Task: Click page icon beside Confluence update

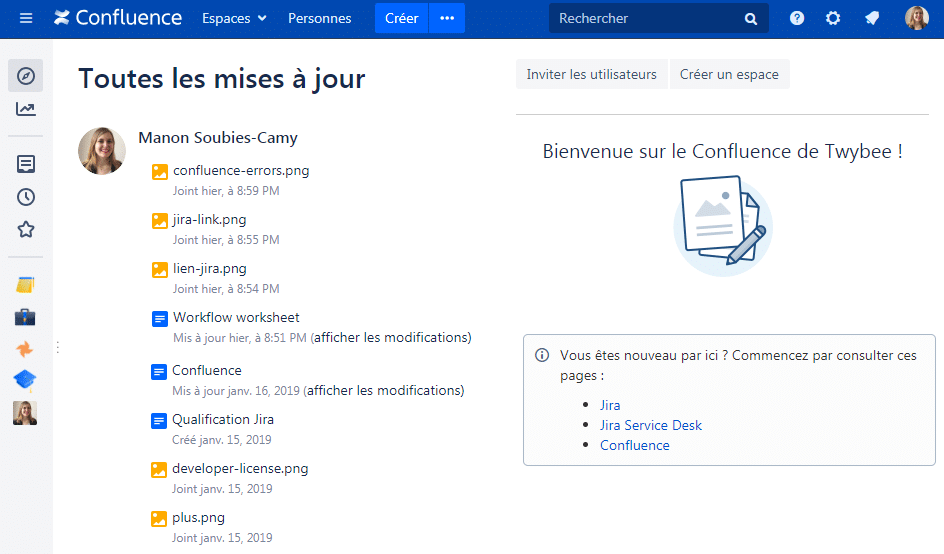Action: tap(158, 372)
